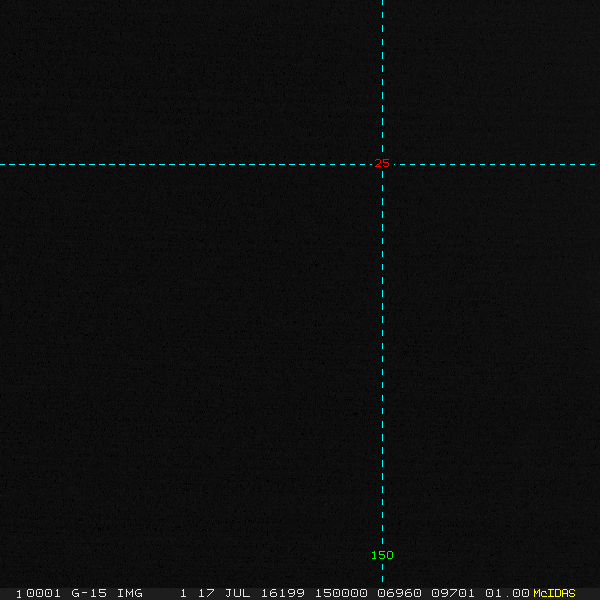Click the IMG label in status bar

click(x=130, y=593)
